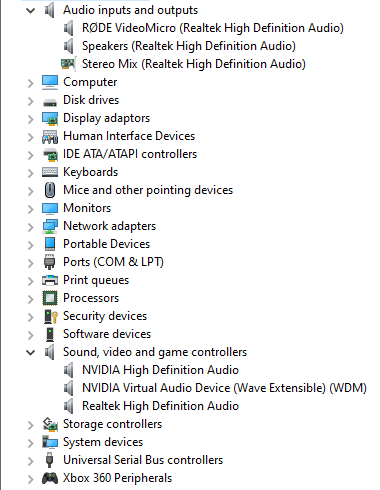Select the Ports (COM & LPT) label

[x=113, y=262]
